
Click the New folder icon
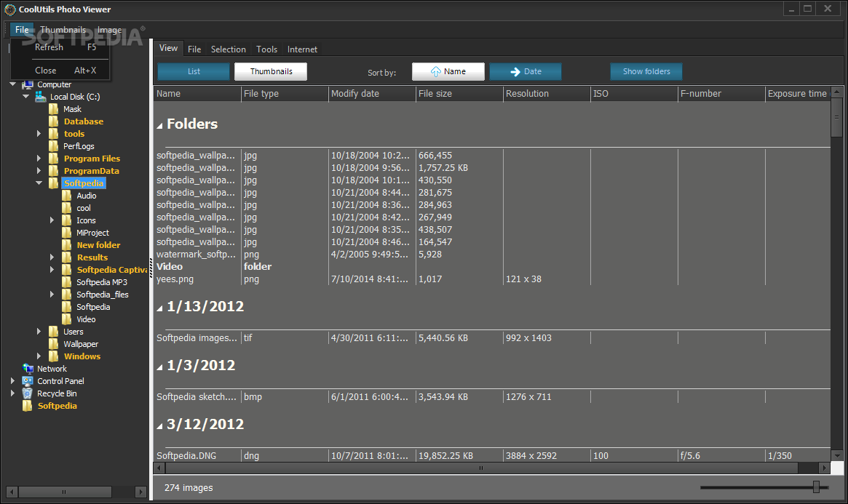(66, 245)
